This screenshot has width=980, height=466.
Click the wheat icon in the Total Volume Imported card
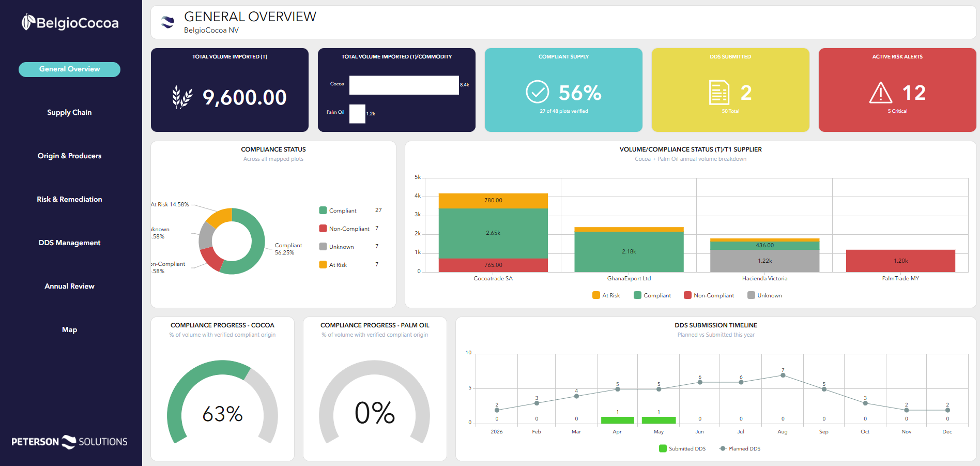coord(182,97)
